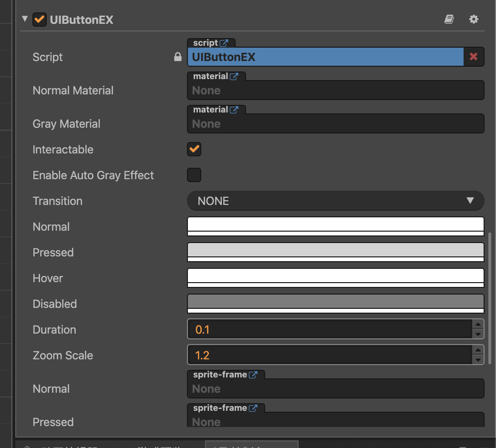This screenshot has width=496, height=448.
Task: Uncheck the Interactable checkbox
Action: click(x=194, y=149)
